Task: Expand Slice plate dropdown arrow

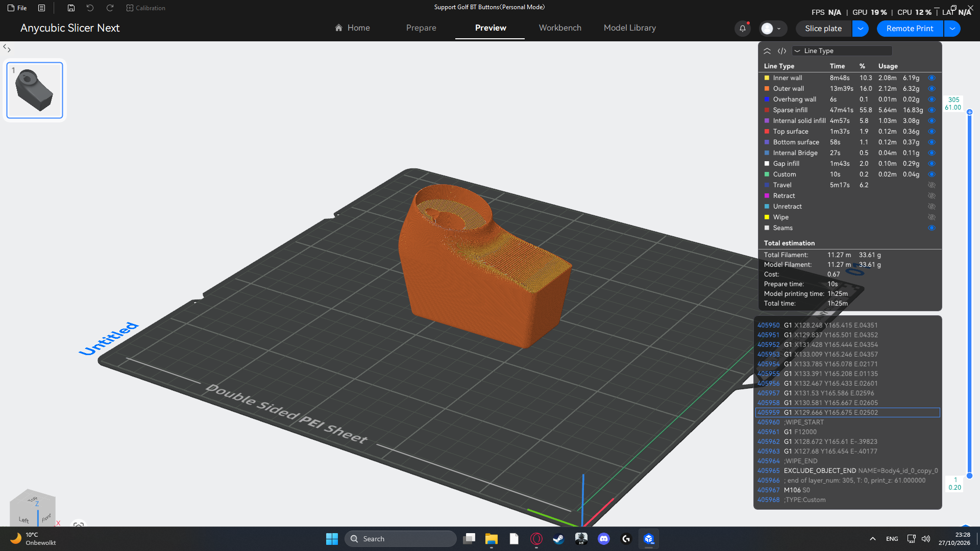Action: point(861,29)
